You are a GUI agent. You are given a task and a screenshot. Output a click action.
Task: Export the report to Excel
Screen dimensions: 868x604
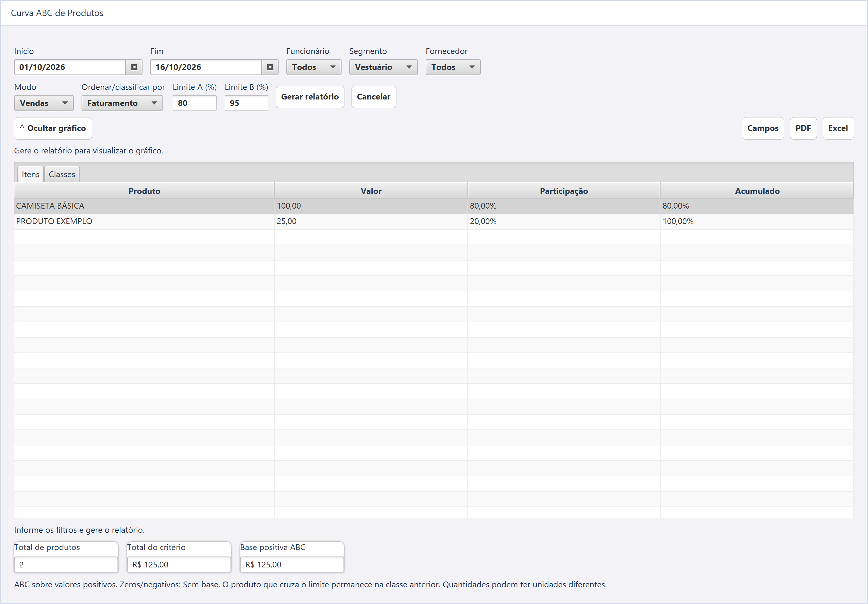tap(838, 128)
